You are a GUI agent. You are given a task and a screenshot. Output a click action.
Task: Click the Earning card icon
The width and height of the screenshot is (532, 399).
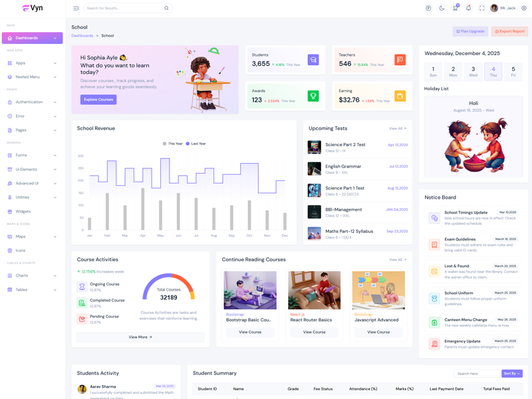coord(400,96)
